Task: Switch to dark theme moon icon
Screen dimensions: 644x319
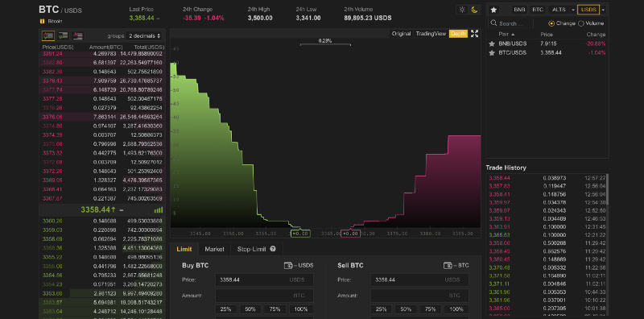Action: tap(474, 10)
